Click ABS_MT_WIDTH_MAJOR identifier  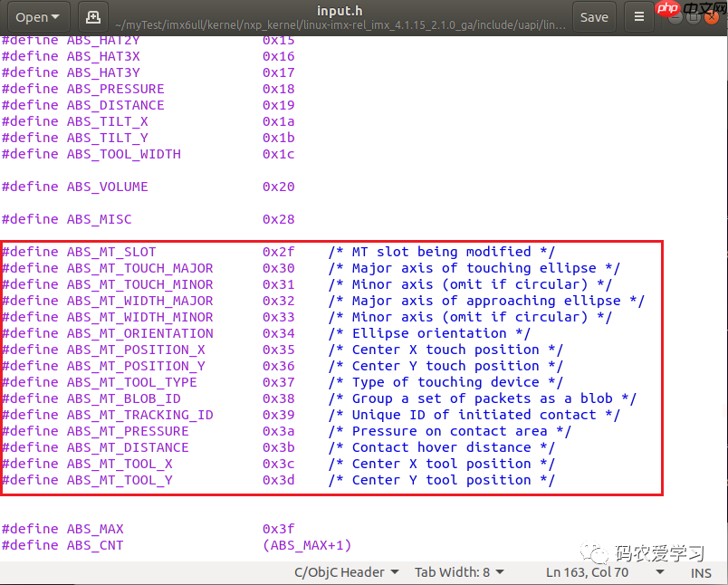(x=139, y=301)
